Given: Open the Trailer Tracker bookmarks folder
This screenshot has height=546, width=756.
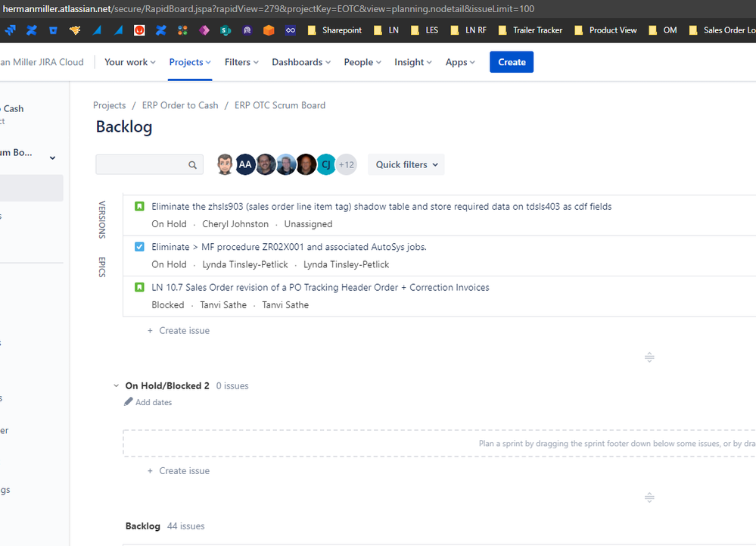Looking at the screenshot, I should click(530, 30).
